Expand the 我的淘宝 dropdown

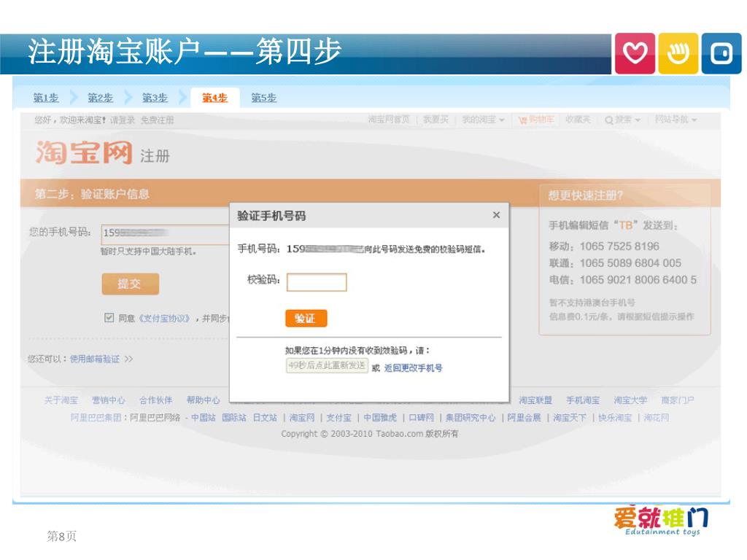pyautogui.click(x=483, y=120)
